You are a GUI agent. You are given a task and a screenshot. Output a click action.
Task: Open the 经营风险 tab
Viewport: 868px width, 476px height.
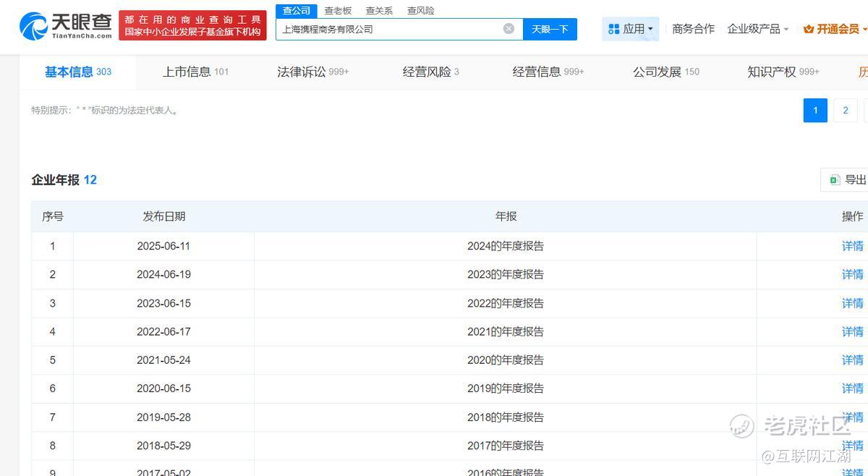pos(430,72)
